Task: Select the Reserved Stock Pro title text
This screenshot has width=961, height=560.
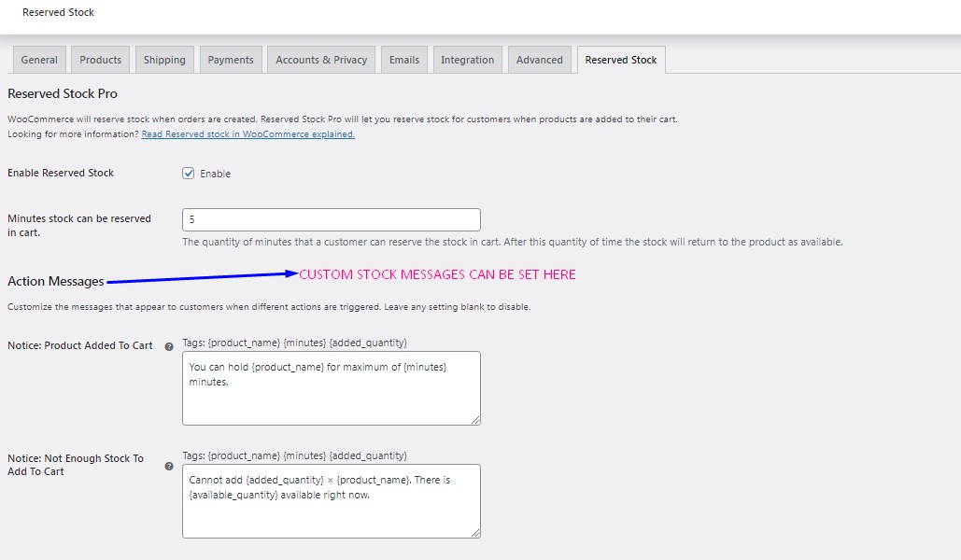Action: tap(63, 93)
